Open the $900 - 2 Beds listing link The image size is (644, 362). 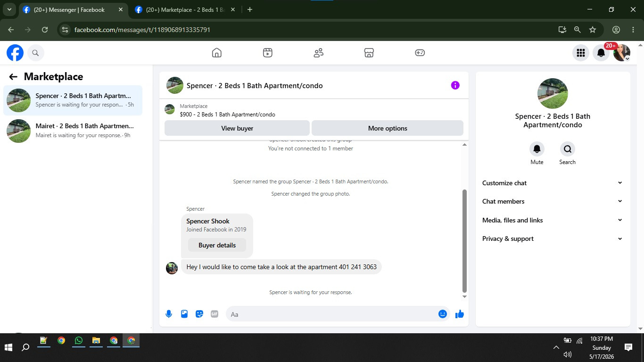227,115
